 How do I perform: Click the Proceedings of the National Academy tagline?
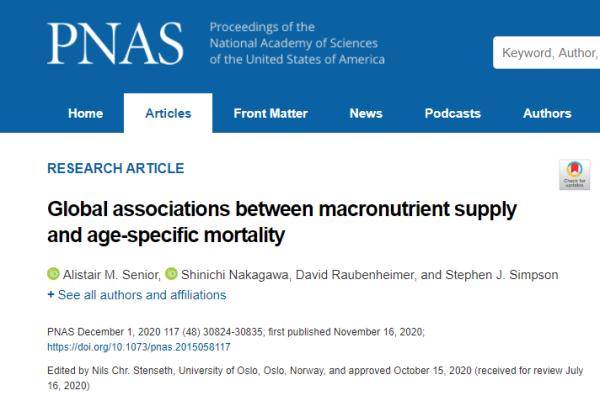click(297, 43)
